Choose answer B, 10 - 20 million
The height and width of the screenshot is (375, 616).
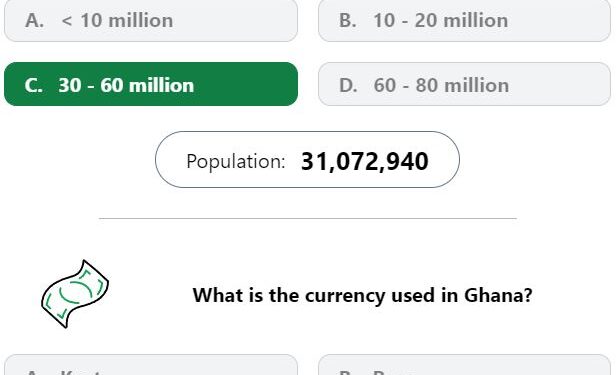464,20
